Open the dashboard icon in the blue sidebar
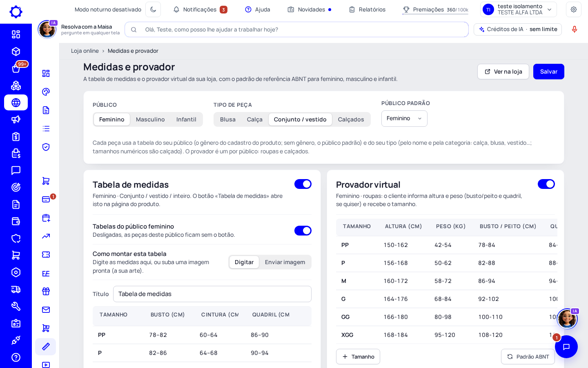 pyautogui.click(x=16, y=34)
